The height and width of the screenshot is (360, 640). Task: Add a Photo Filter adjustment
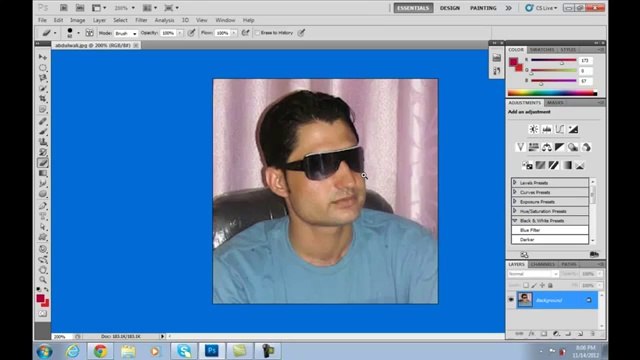pyautogui.click(x=573, y=147)
